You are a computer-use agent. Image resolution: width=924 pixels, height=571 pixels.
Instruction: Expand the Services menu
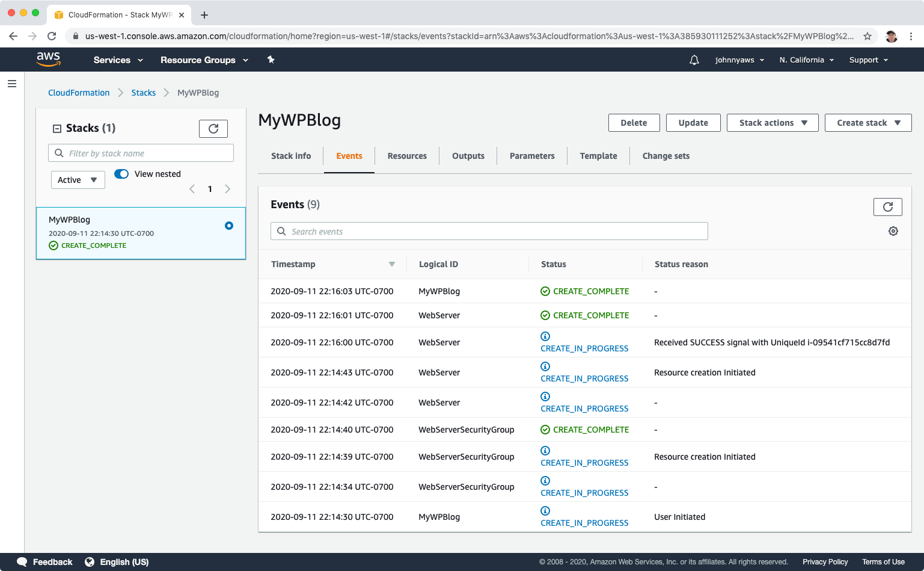point(118,60)
